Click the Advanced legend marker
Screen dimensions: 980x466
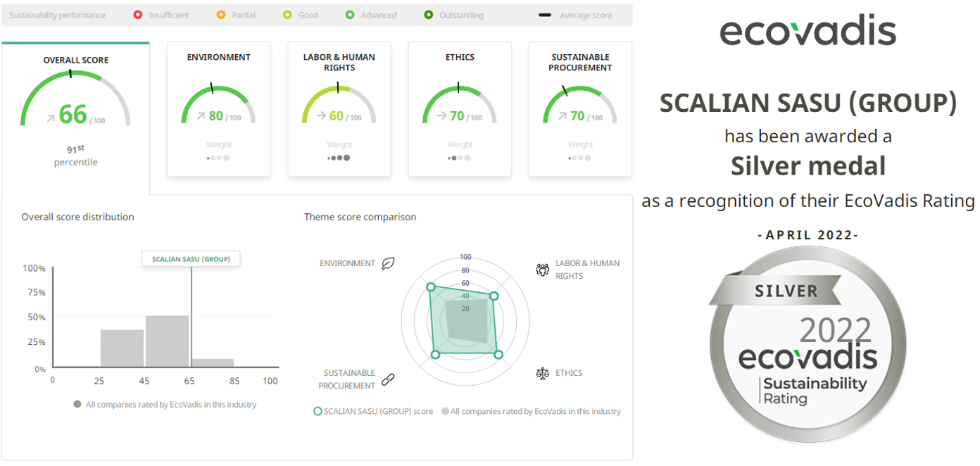[x=350, y=15]
